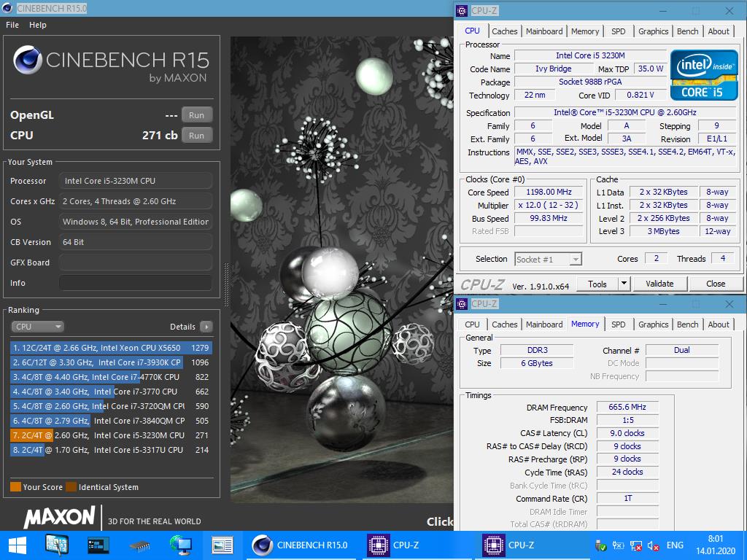Open the picture document taskbar icon

(x=222, y=545)
